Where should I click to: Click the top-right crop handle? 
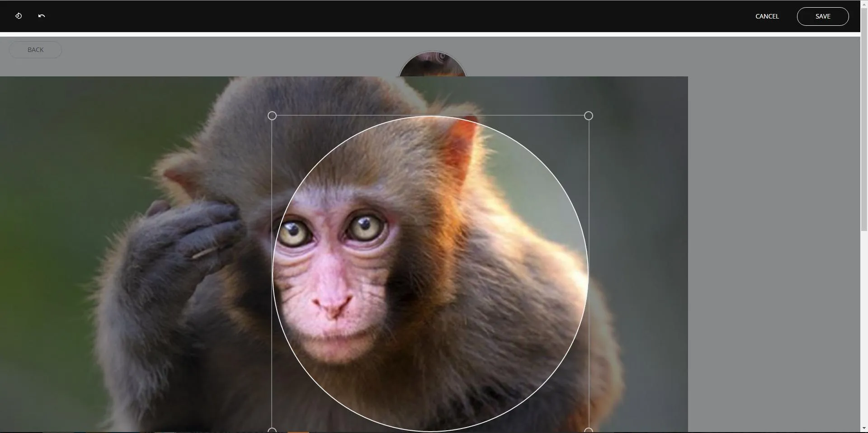[588, 116]
